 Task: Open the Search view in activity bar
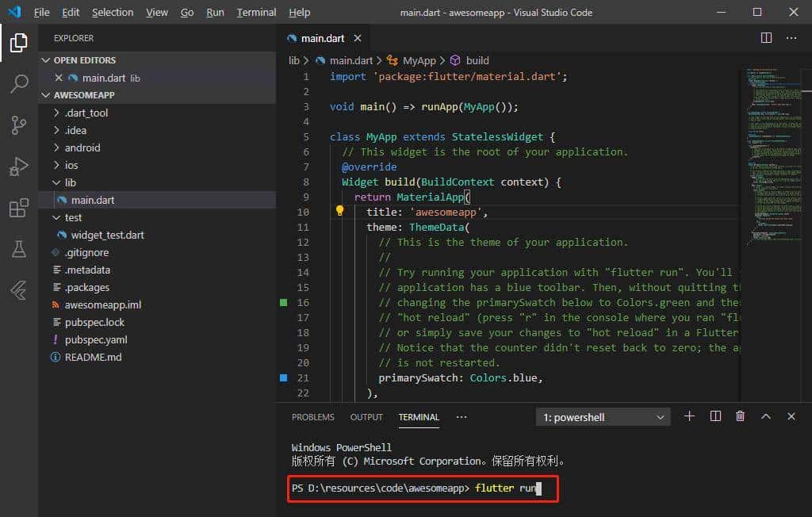(x=19, y=84)
